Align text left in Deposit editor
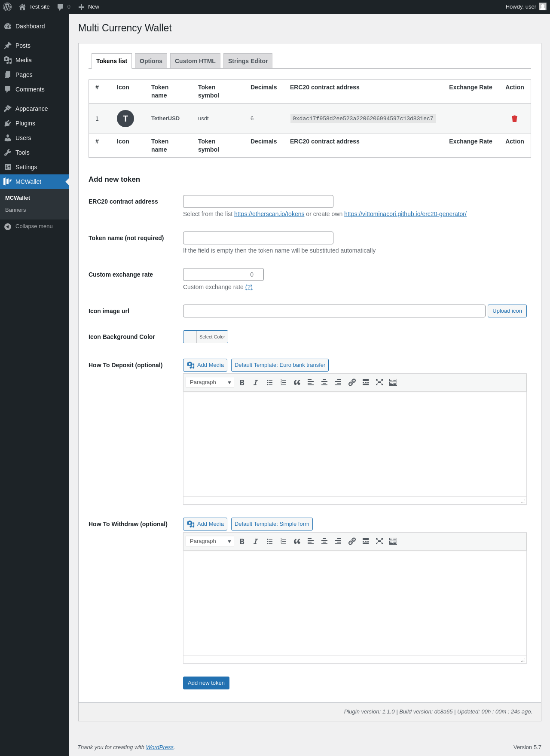 [311, 382]
